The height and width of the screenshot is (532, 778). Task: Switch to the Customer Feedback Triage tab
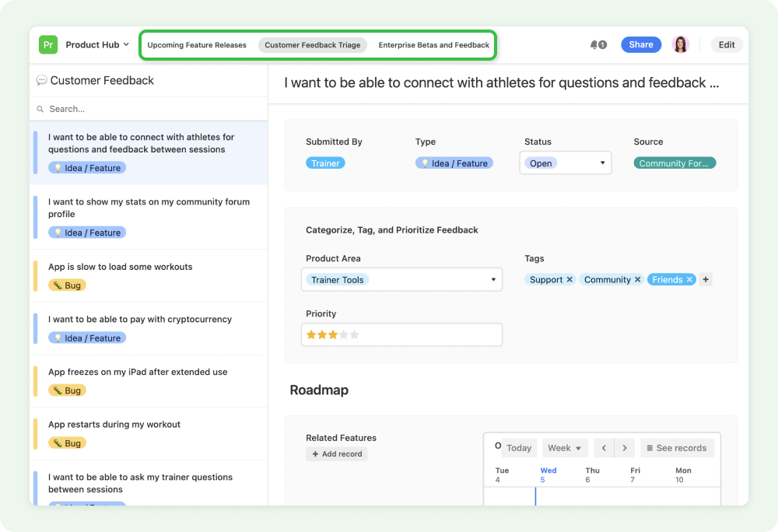(312, 44)
